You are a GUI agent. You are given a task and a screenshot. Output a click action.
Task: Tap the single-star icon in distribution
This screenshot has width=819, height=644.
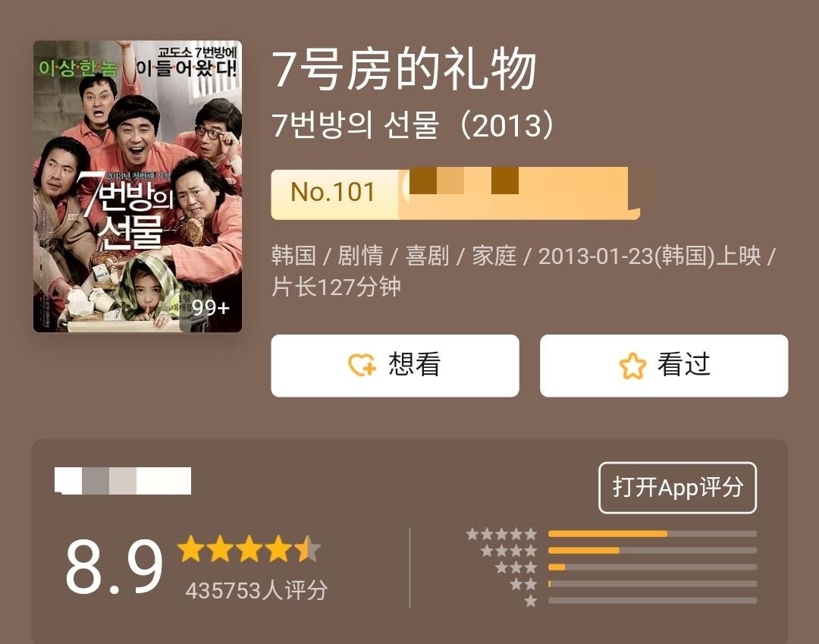pos(531,601)
